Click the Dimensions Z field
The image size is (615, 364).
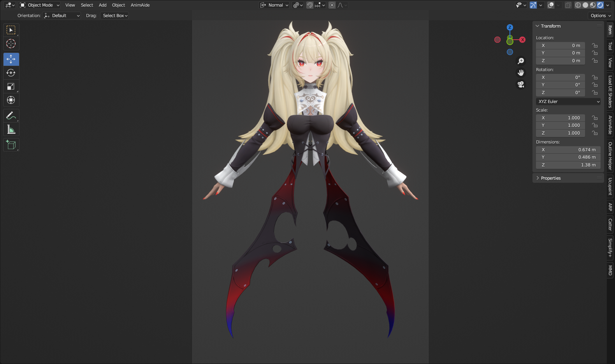568,165
